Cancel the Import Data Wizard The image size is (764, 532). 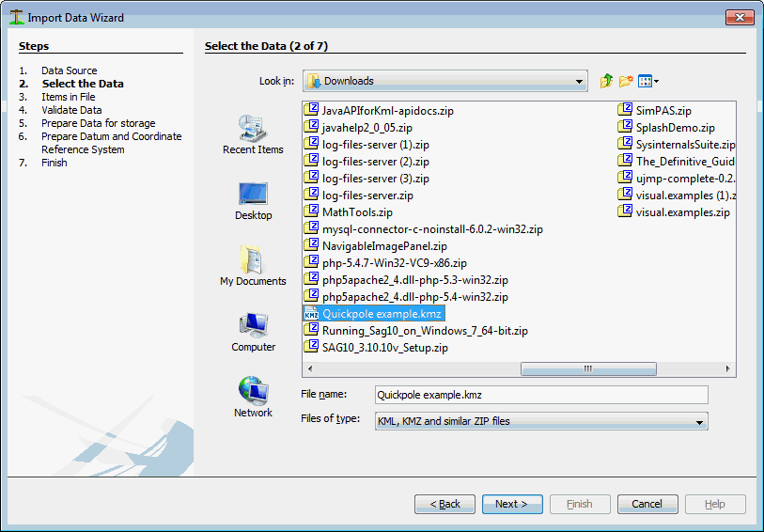[647, 504]
